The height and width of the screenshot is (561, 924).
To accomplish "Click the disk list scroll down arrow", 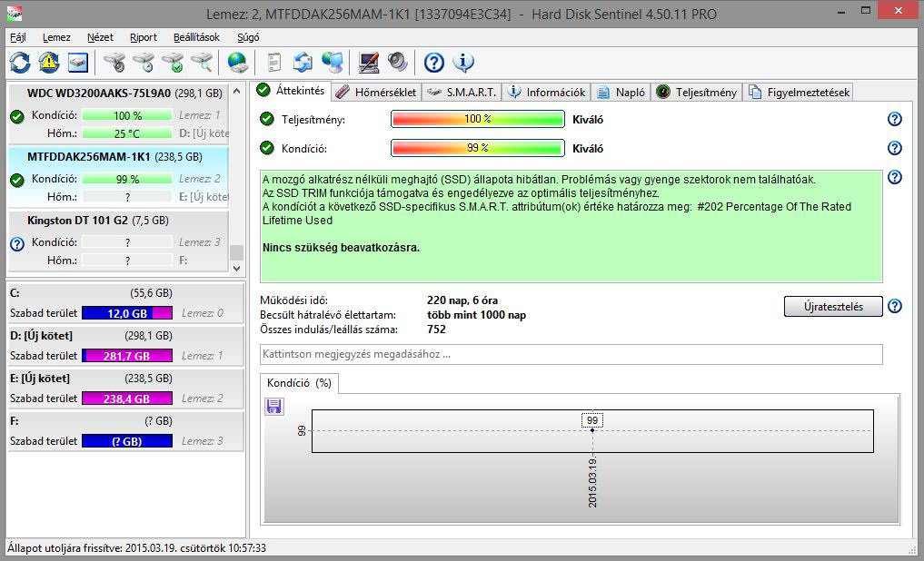I will 237,268.
